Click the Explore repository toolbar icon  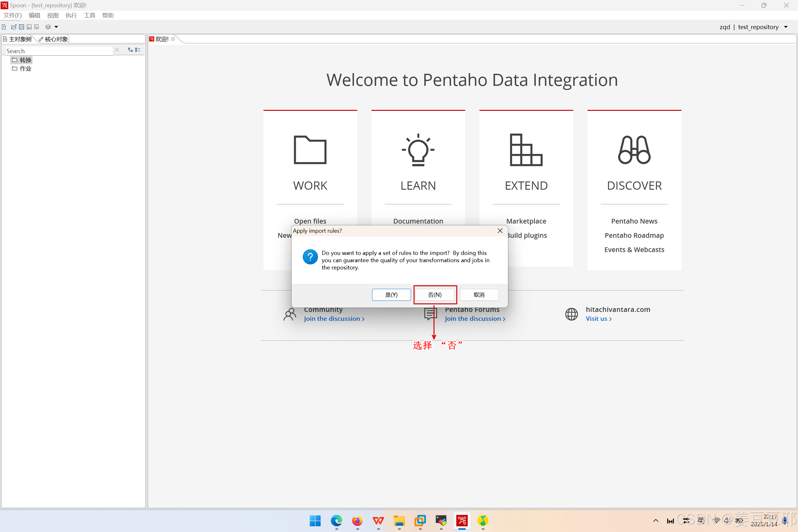(x=22, y=27)
